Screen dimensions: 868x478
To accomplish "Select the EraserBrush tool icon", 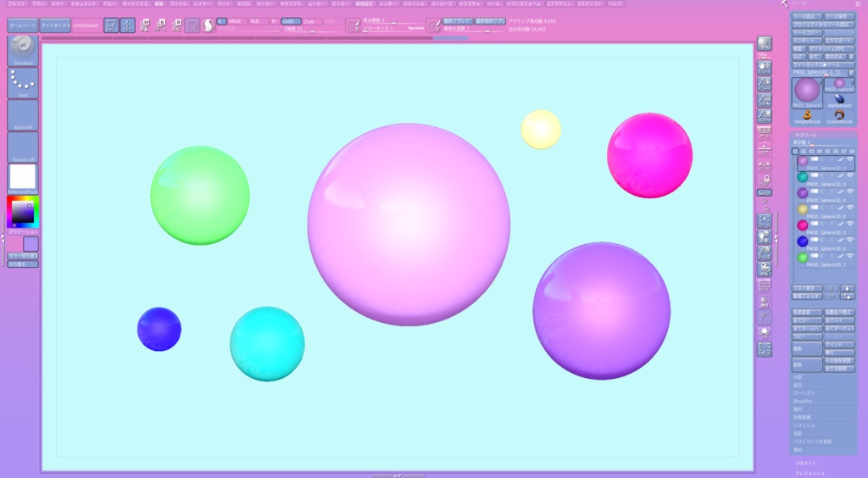I will [x=839, y=117].
